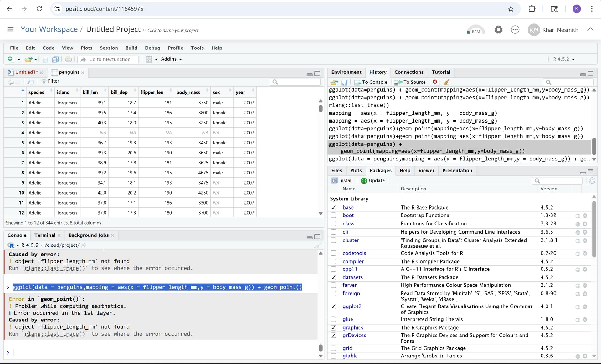Clear console with broom icon
Screen dimensions: 601x364
(318, 245)
